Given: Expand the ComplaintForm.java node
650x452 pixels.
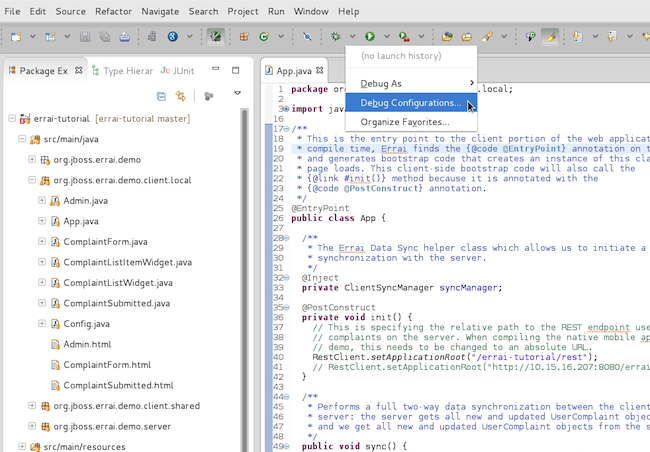Looking at the screenshot, I should pyautogui.click(x=42, y=241).
